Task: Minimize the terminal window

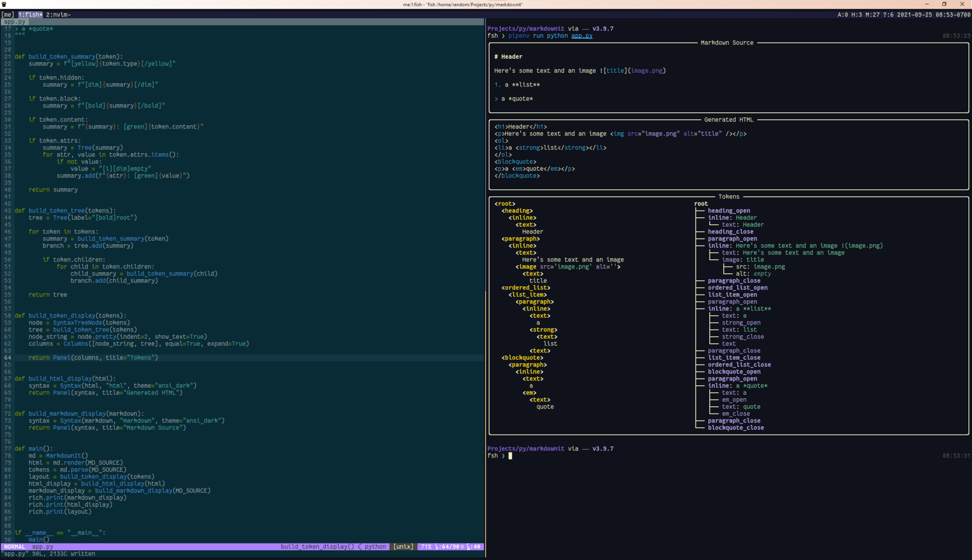Action: pos(926,4)
